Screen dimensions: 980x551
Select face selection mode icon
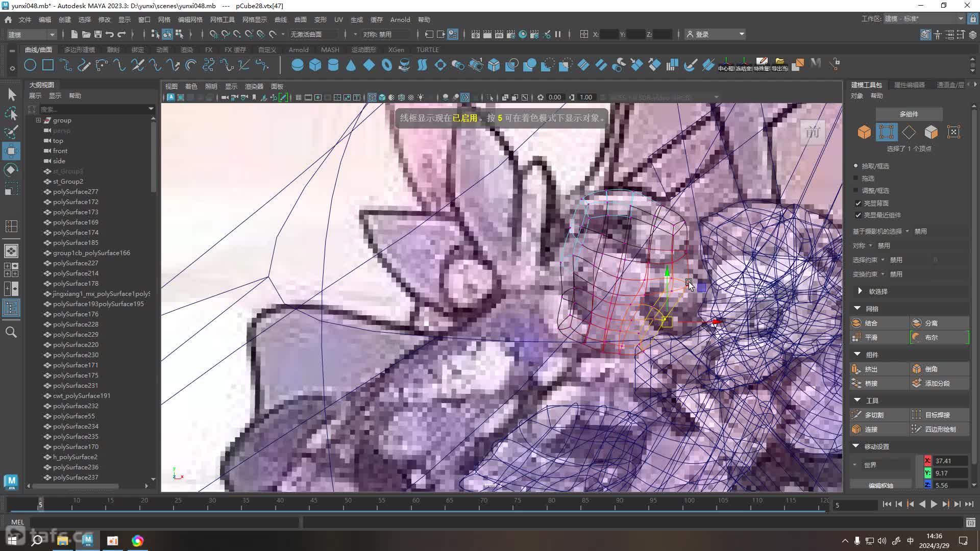[x=931, y=132]
